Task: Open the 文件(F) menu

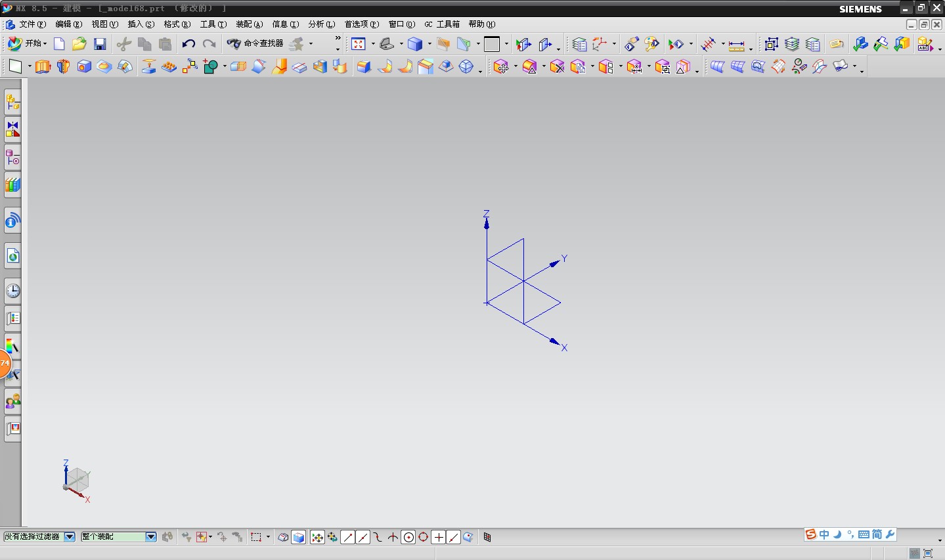Action: click(32, 24)
